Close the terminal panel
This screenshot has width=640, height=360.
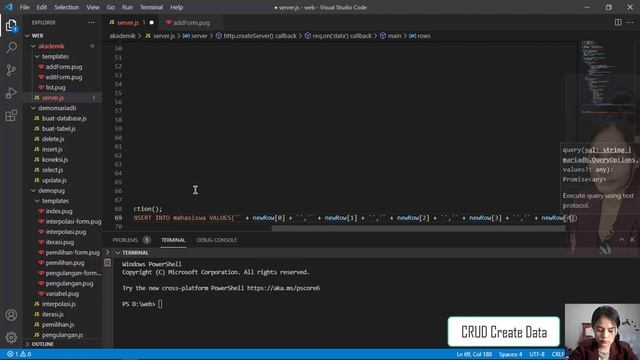tap(632, 240)
